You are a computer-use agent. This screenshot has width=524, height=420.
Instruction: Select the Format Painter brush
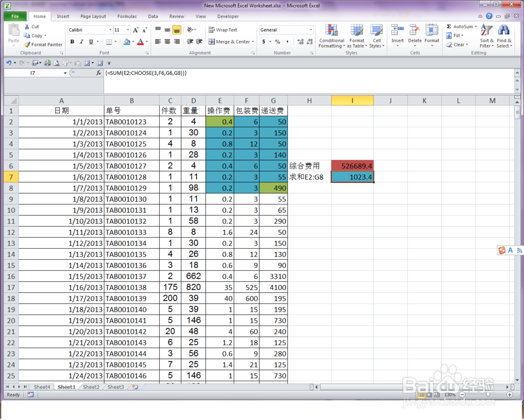27,45
